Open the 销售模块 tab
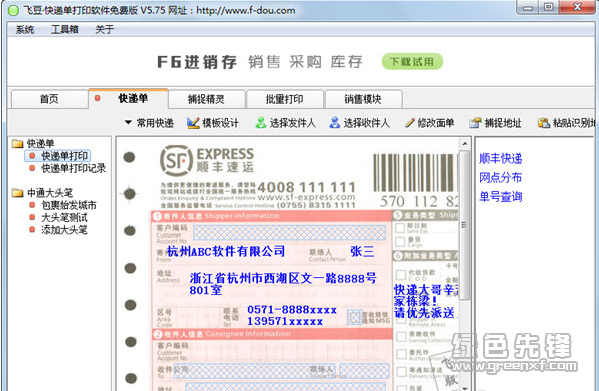Screen dimensions: 599x391 coord(363,99)
